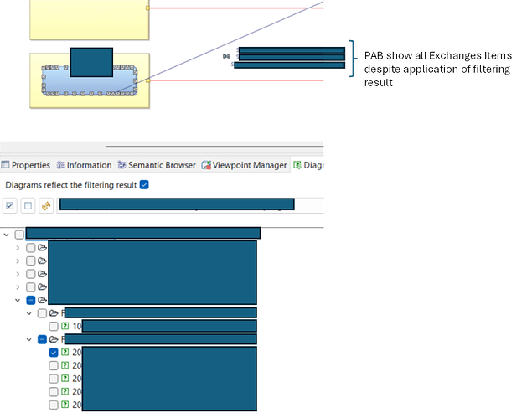532x418 pixels.
Task: Select the yellow port on upper component edge
Action: [x=147, y=8]
